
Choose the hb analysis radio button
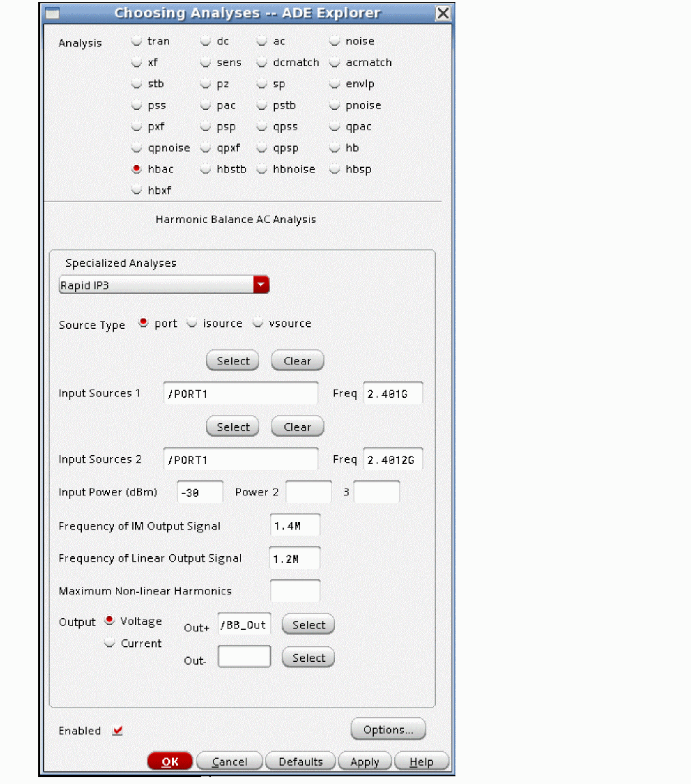[334, 148]
